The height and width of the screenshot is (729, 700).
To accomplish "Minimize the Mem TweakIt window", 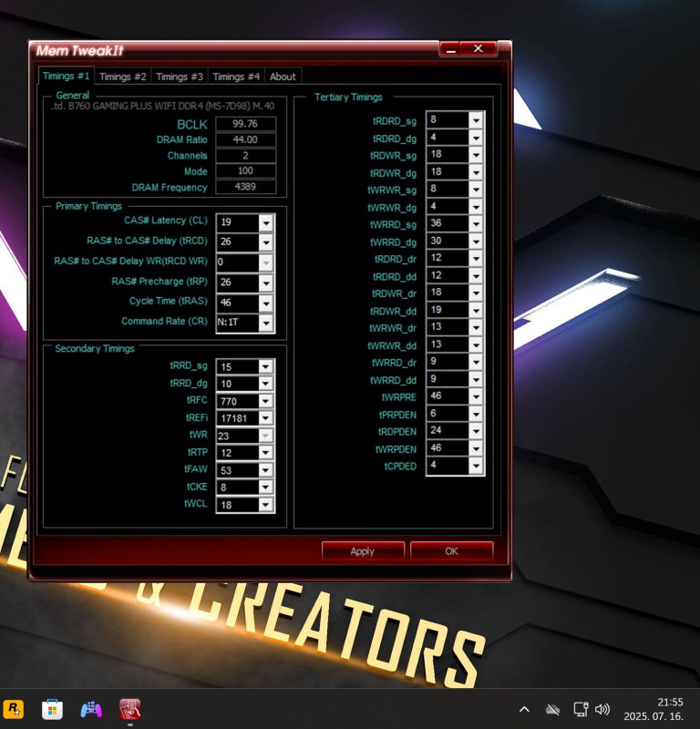I will (x=450, y=49).
